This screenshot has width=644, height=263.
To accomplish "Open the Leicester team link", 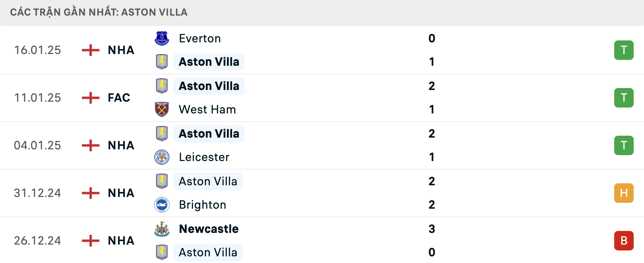I will 204,157.
